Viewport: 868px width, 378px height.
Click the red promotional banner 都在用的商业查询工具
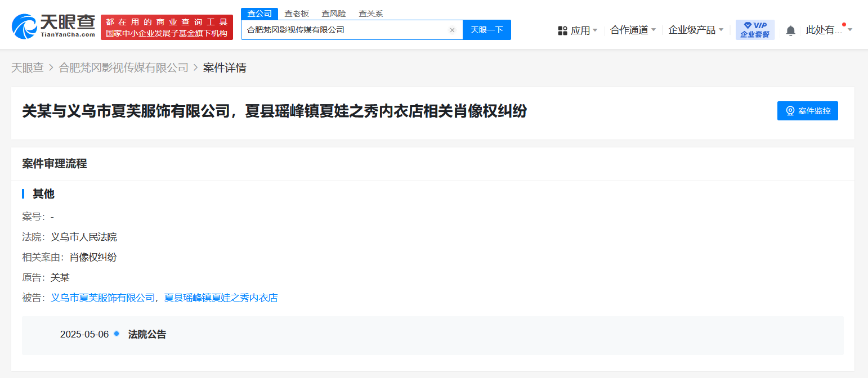point(167,28)
